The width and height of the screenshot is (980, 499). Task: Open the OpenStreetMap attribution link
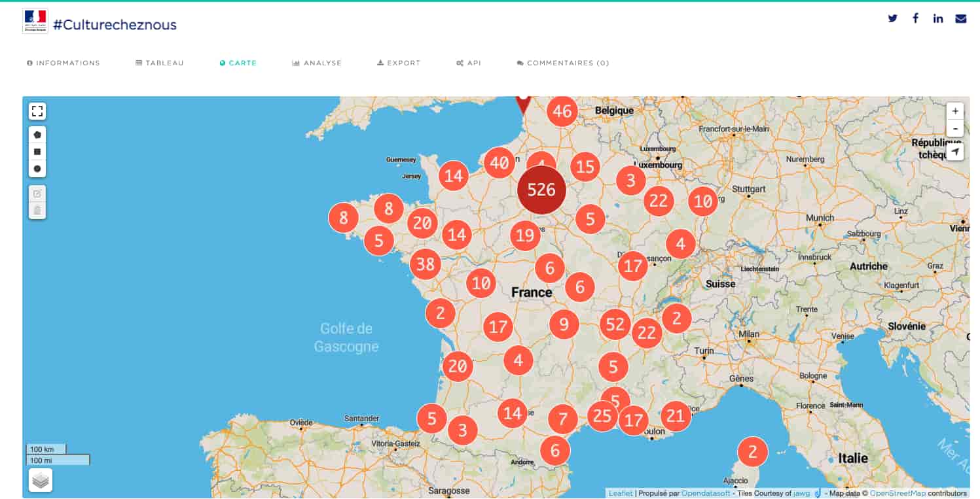(897, 493)
